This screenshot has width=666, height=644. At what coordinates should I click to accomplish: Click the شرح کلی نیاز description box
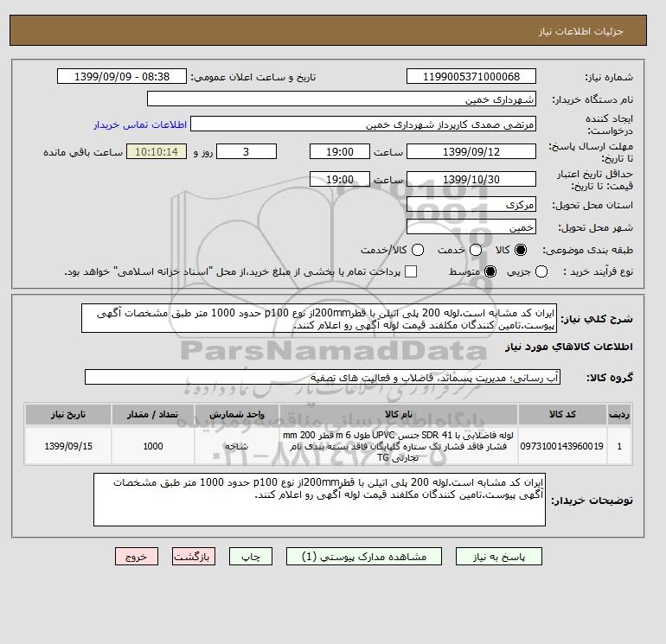click(319, 318)
